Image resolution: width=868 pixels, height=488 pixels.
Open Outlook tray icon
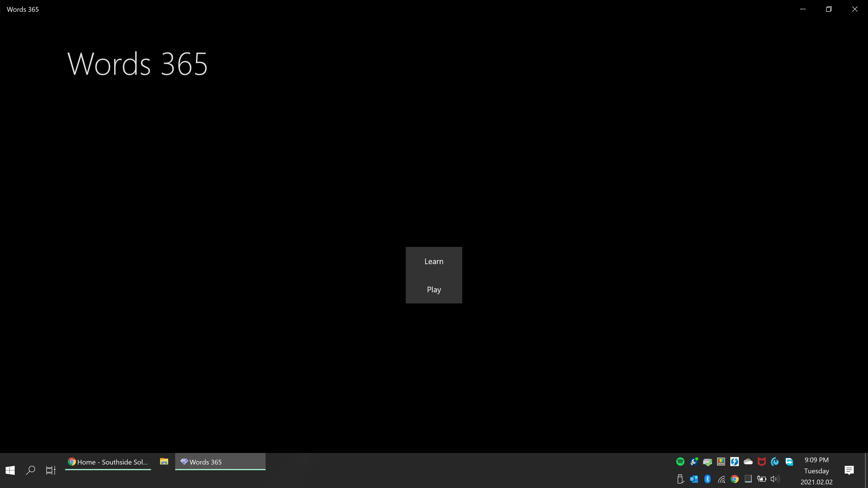coord(694,479)
